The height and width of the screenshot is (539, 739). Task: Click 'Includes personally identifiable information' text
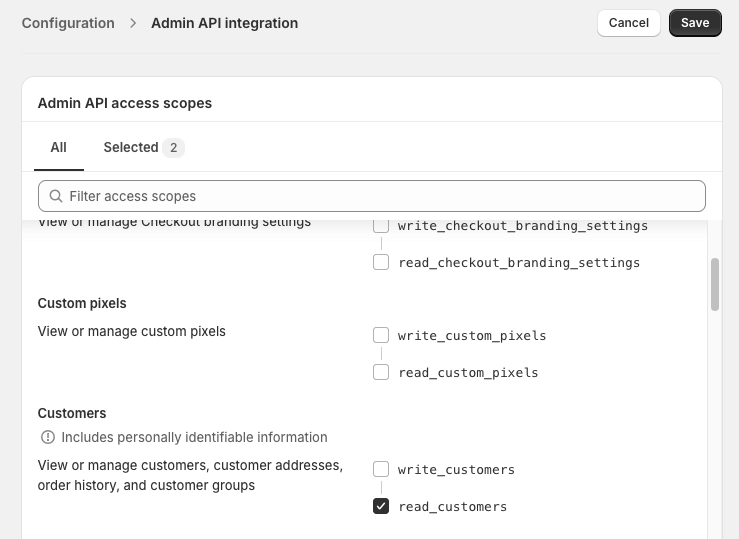coord(194,438)
